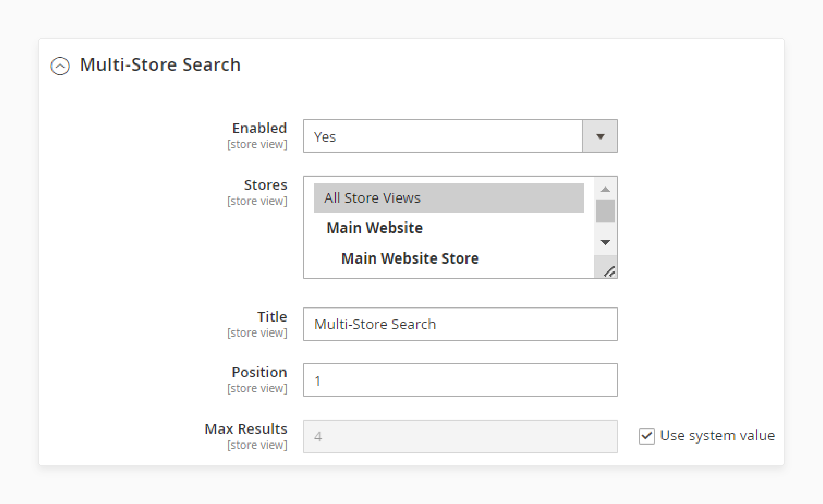Viewport: 823px width, 504px height.
Task: Click the Stores field label
Action: tap(266, 185)
